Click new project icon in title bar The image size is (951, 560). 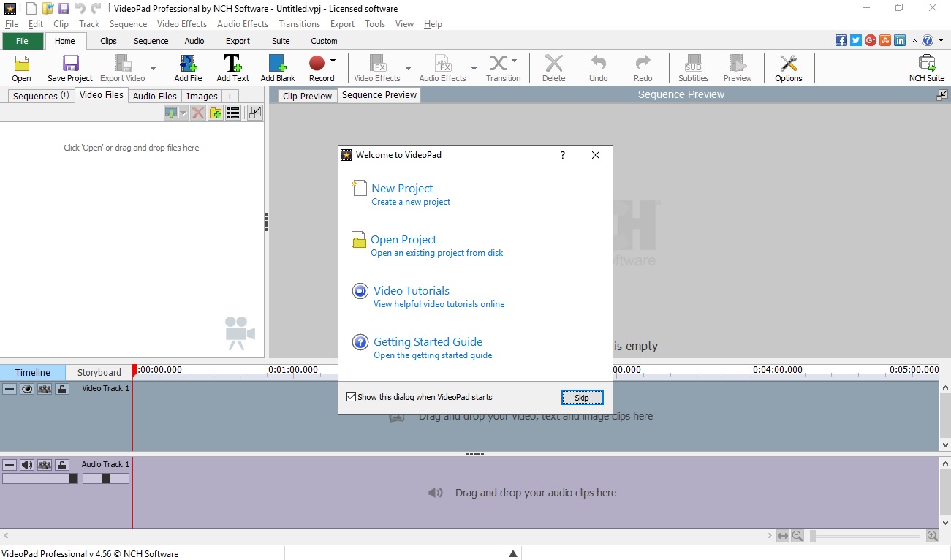click(31, 9)
